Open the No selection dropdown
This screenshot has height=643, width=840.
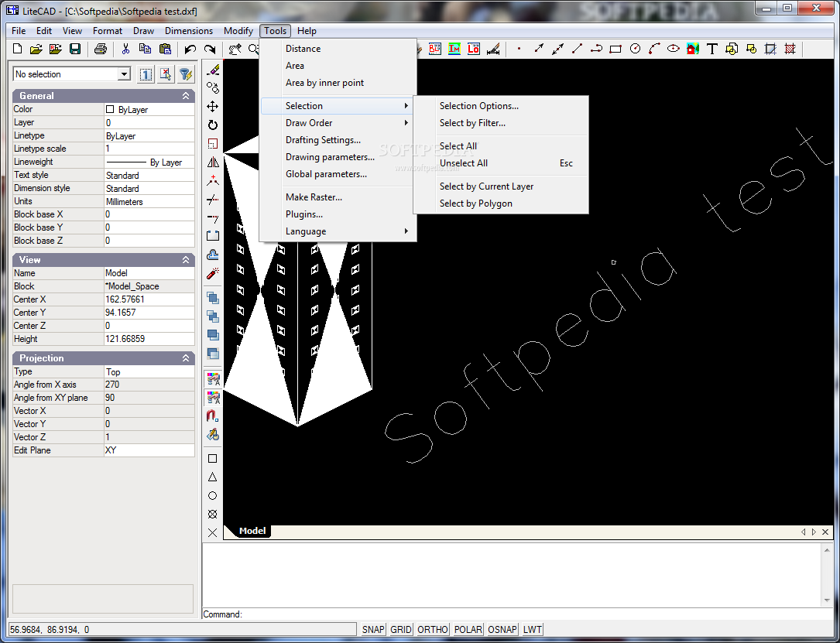click(x=124, y=74)
